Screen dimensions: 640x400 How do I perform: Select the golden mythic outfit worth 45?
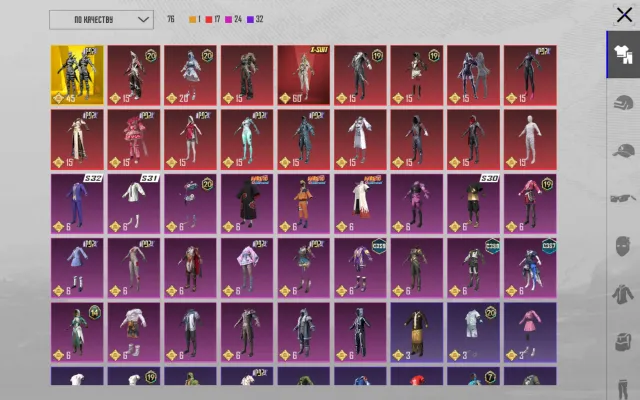coord(77,75)
